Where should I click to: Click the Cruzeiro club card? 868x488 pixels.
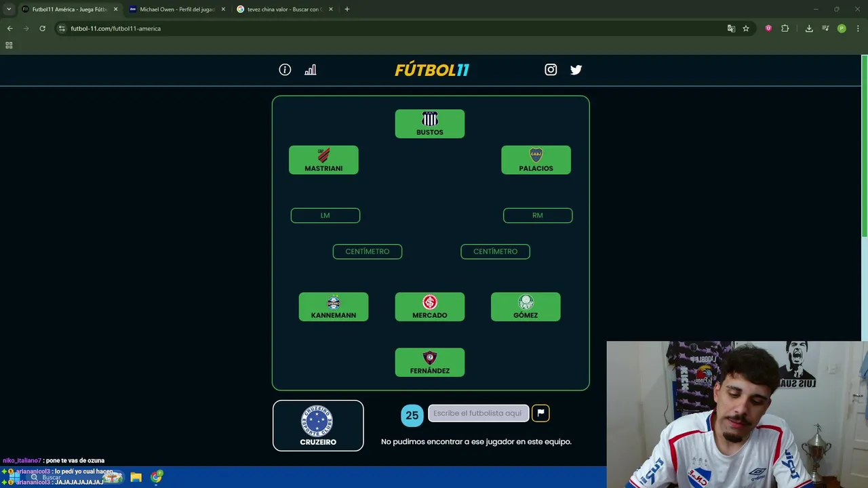click(x=318, y=426)
